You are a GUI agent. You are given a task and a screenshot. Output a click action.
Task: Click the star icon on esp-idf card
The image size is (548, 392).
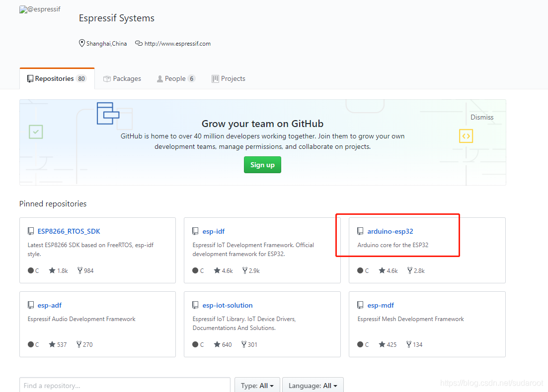click(x=217, y=270)
